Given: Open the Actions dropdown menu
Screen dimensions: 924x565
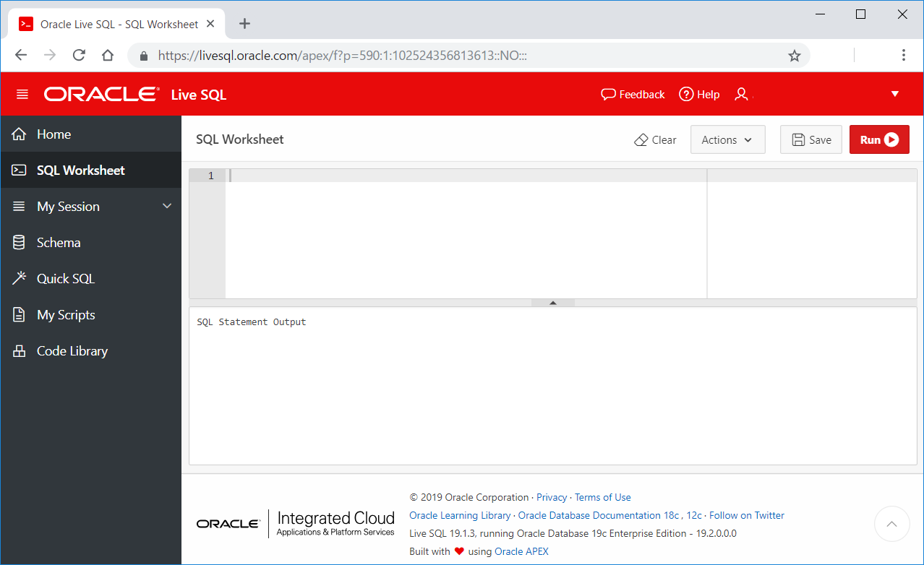Looking at the screenshot, I should [727, 139].
